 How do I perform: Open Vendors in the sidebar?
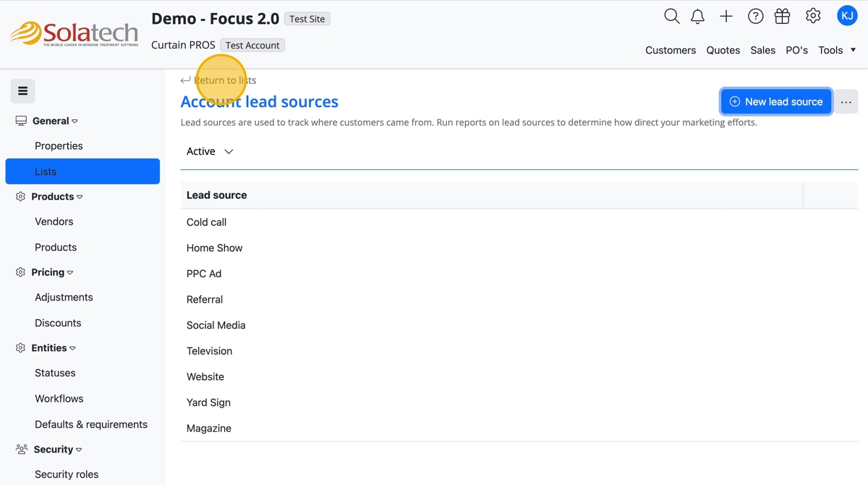click(54, 222)
